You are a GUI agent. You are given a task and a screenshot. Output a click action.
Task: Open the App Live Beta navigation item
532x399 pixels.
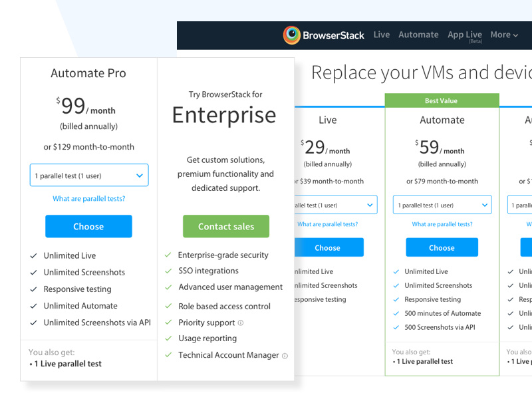pos(464,35)
